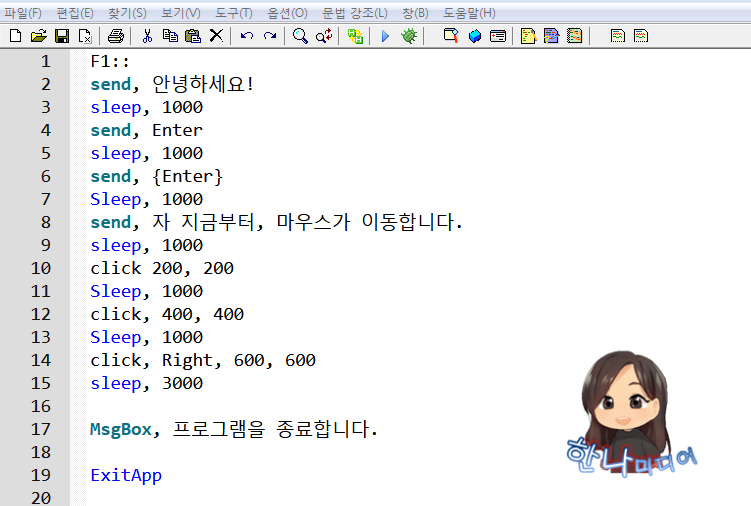Click line number 1 in the margin

click(46, 61)
